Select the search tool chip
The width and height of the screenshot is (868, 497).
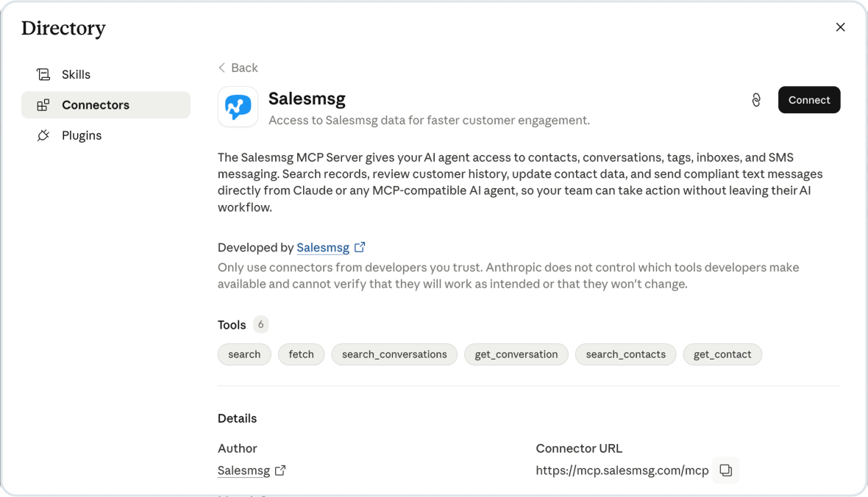click(x=244, y=354)
